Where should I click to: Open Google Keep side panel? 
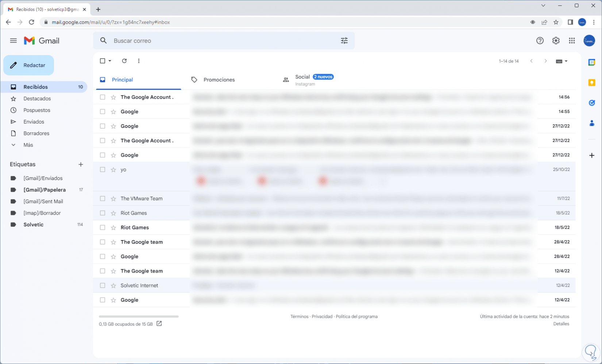tap(592, 83)
